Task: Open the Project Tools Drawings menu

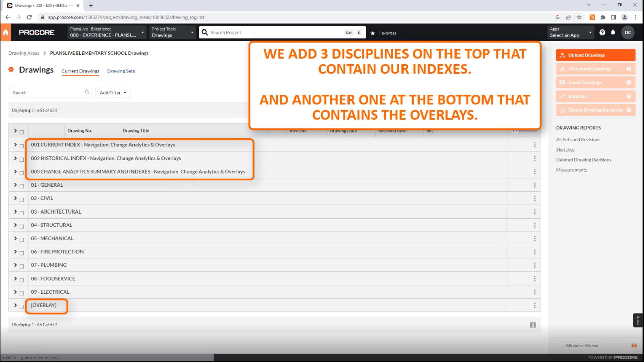Action: [172, 33]
